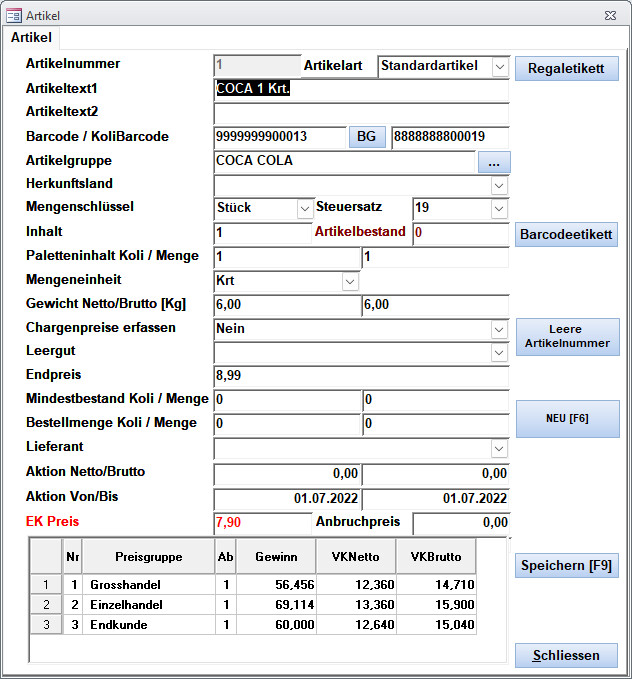Open the Steuersatz dropdown
The height and width of the screenshot is (679, 632).
pyautogui.click(x=499, y=208)
